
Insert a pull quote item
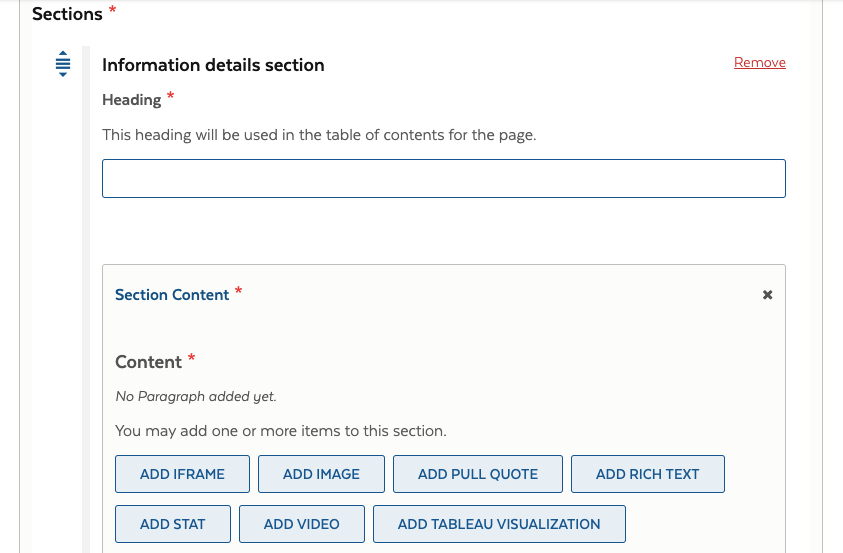click(x=477, y=474)
